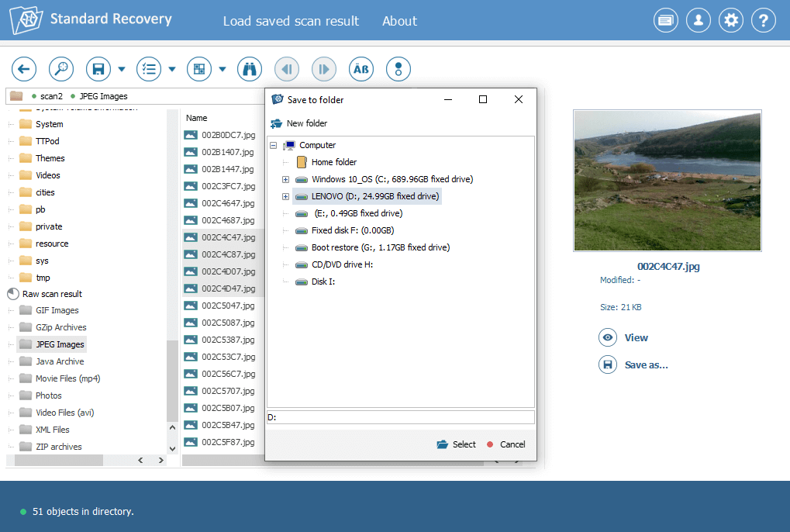
Task: Click the user account icon in header
Action: (x=698, y=21)
